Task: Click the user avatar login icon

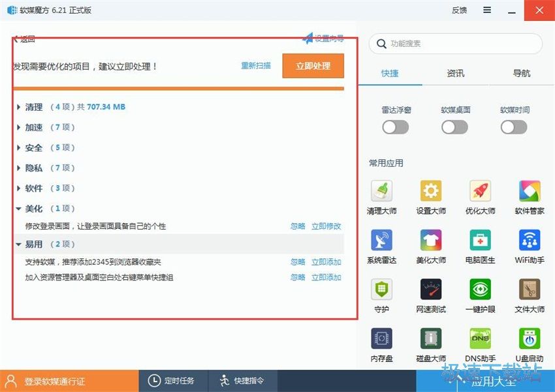Action: tap(11, 381)
